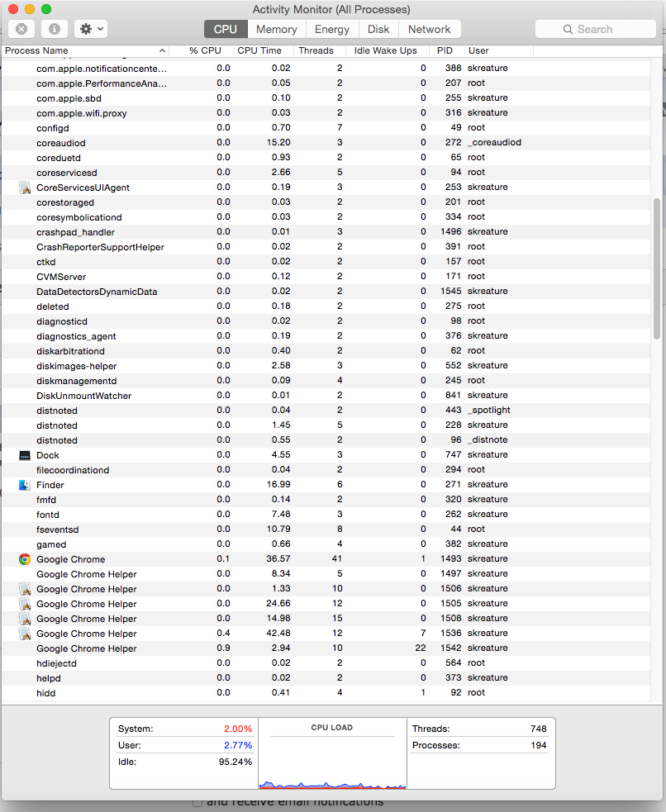Viewport: 666px width, 812px height.
Task: Select the corestoraged process
Action: point(326,202)
